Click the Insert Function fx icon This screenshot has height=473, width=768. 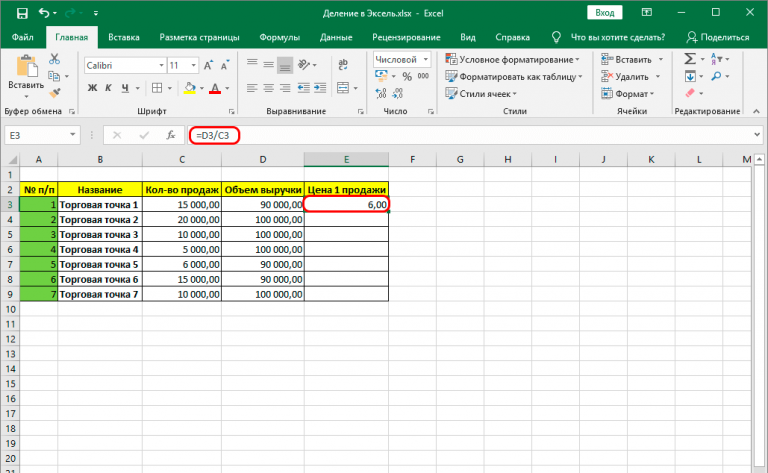click(x=171, y=135)
